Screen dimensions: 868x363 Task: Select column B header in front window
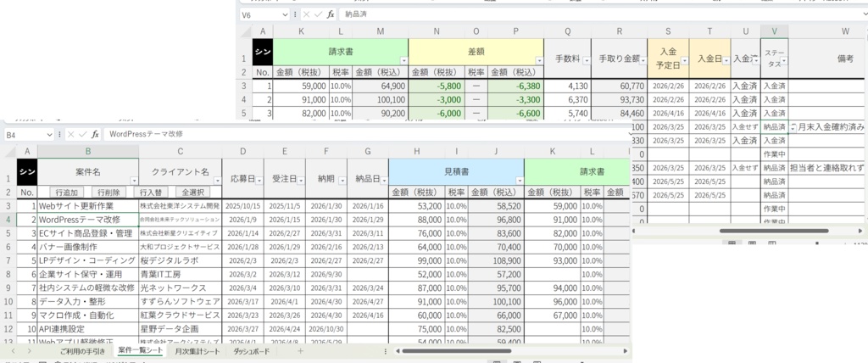pyautogui.click(x=88, y=151)
